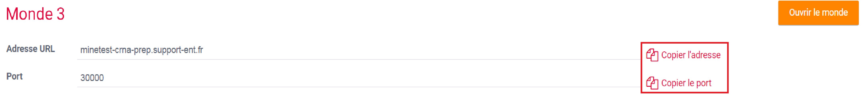Click the copy icon beside Copier l'adresse
The height and width of the screenshot is (95, 868).
point(652,55)
